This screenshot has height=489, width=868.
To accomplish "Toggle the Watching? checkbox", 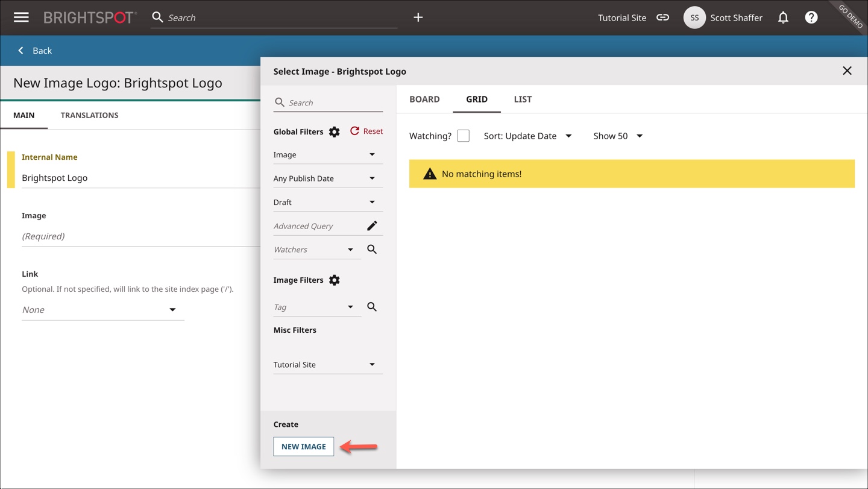I will point(463,136).
